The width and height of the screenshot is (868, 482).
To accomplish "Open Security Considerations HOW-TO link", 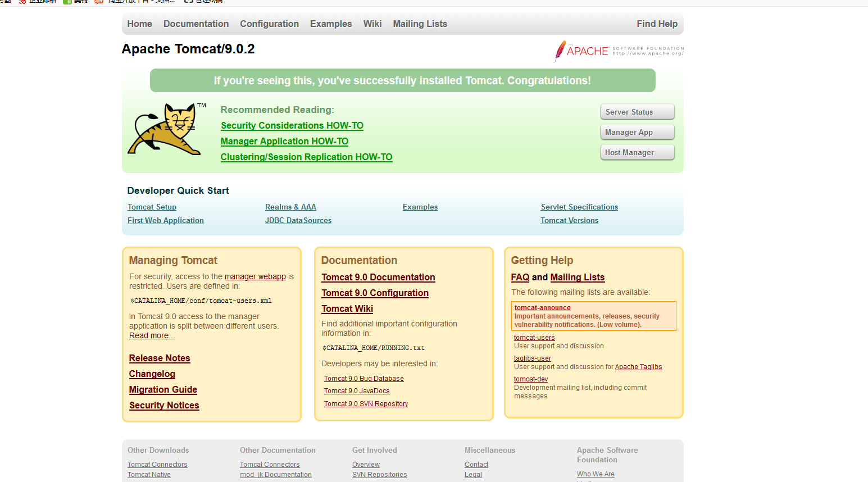I will tap(292, 126).
